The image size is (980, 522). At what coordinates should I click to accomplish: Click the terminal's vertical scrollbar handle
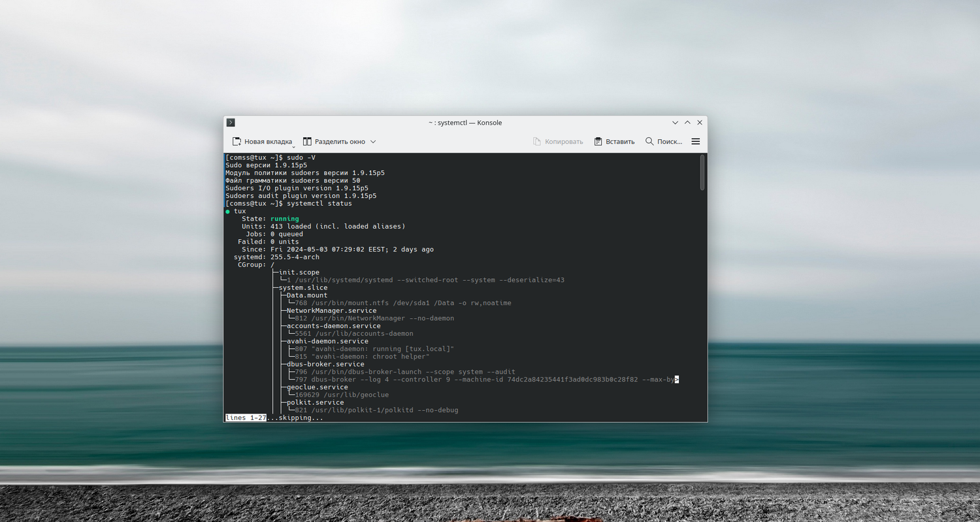tap(702, 172)
